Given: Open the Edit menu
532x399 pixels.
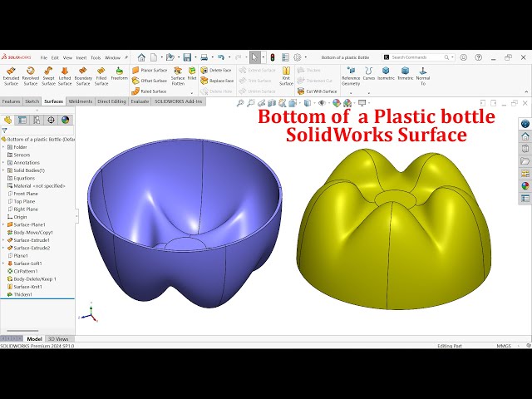Looking at the screenshot, I should click(55, 57).
